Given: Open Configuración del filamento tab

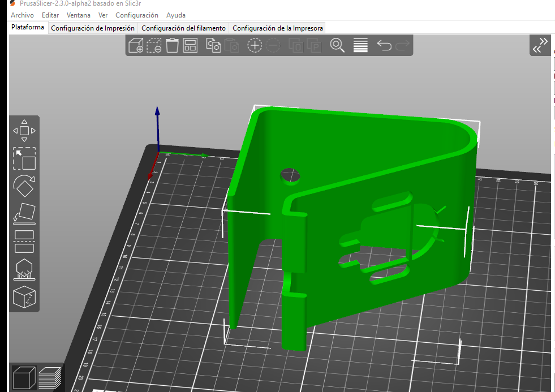Looking at the screenshot, I should (183, 28).
